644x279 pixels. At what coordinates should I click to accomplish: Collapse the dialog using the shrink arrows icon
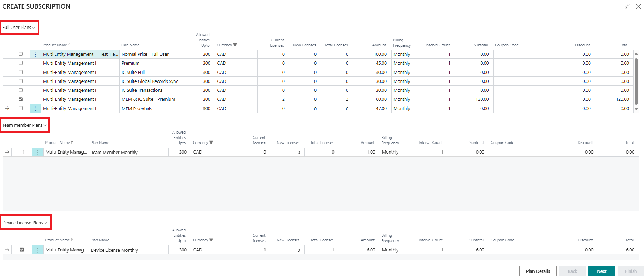pos(627,6)
